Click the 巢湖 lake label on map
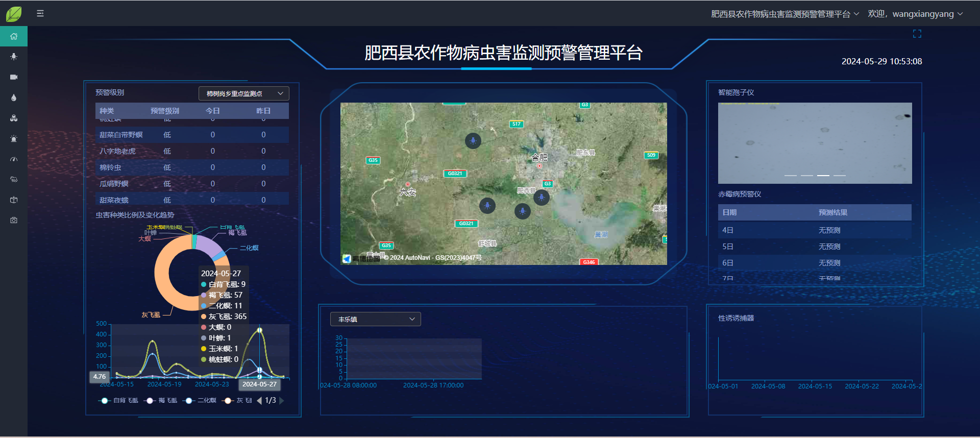Image resolution: width=980 pixels, height=438 pixels. click(x=601, y=235)
